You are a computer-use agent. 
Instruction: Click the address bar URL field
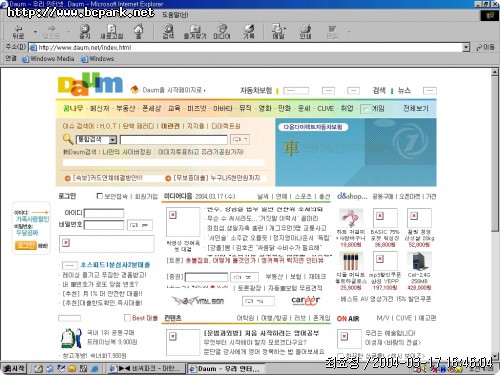(245, 47)
